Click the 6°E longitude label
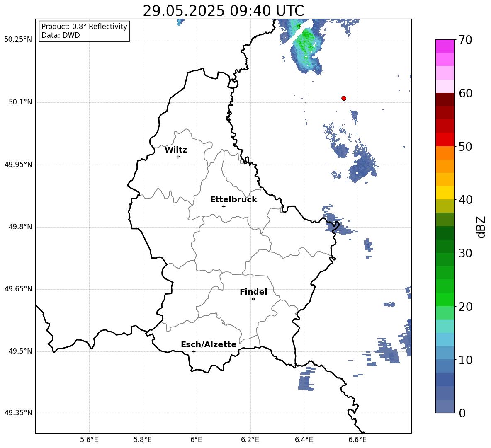491x448 pixels. click(196, 440)
